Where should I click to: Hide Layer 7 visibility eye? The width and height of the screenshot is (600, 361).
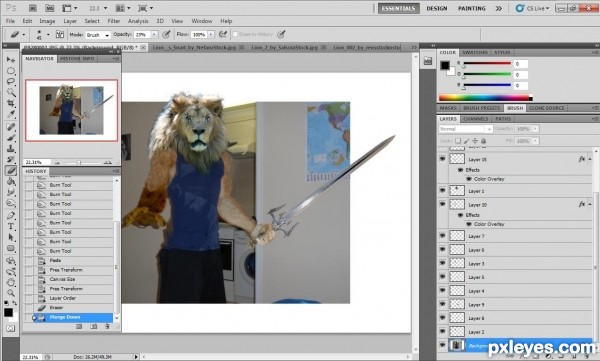(x=442, y=236)
